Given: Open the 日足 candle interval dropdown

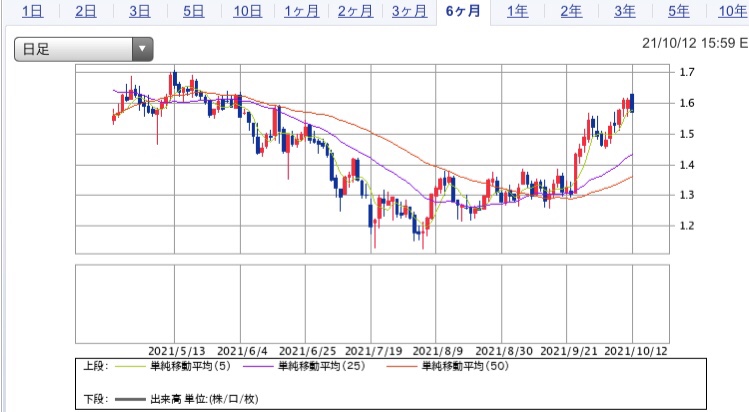Looking at the screenshot, I should point(84,49).
